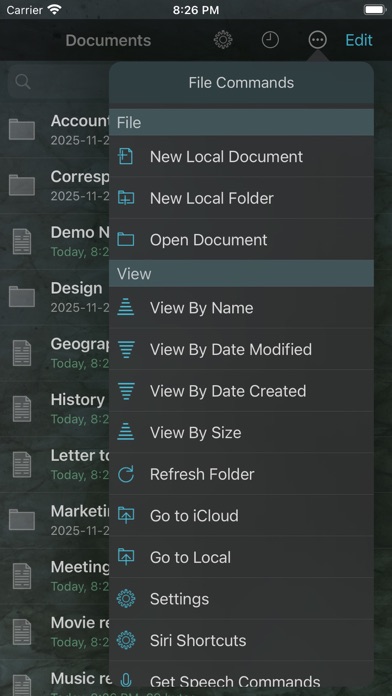Tap the File Commands header
This screenshot has height=696, width=392.
pyautogui.click(x=241, y=83)
